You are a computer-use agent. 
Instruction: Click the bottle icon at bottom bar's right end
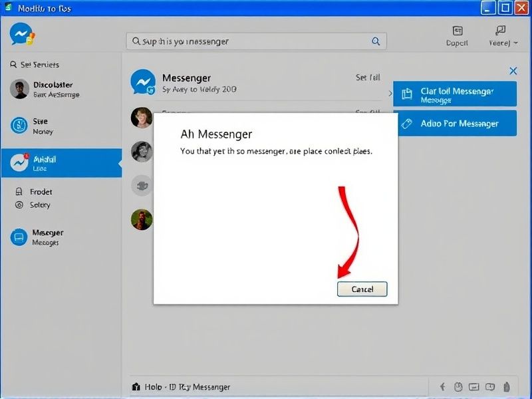[507, 386]
